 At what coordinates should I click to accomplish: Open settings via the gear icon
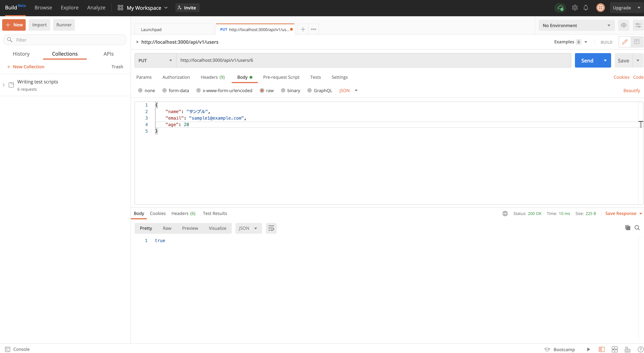coord(575,8)
